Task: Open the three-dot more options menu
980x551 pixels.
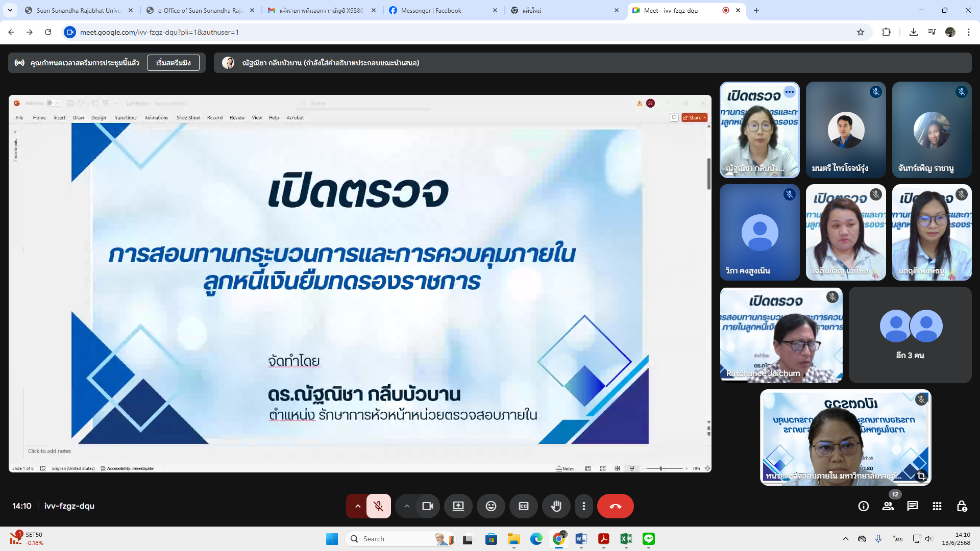Action: (583, 506)
